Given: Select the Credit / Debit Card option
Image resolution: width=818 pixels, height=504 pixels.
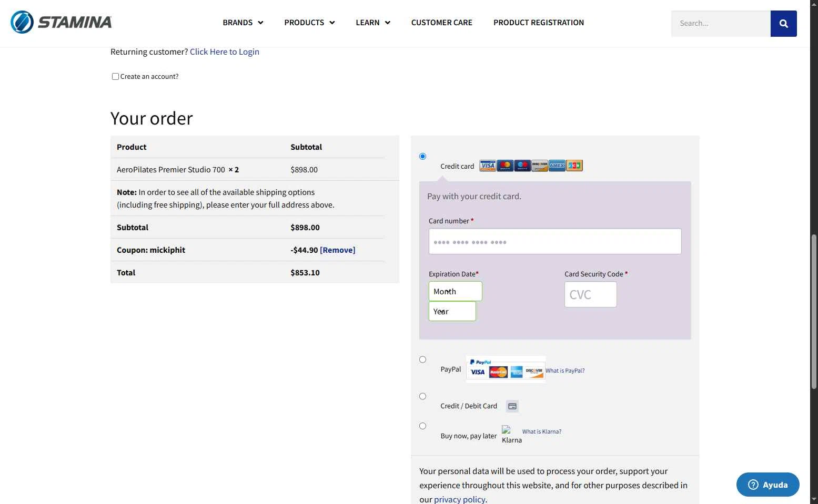Looking at the screenshot, I should coord(422,396).
